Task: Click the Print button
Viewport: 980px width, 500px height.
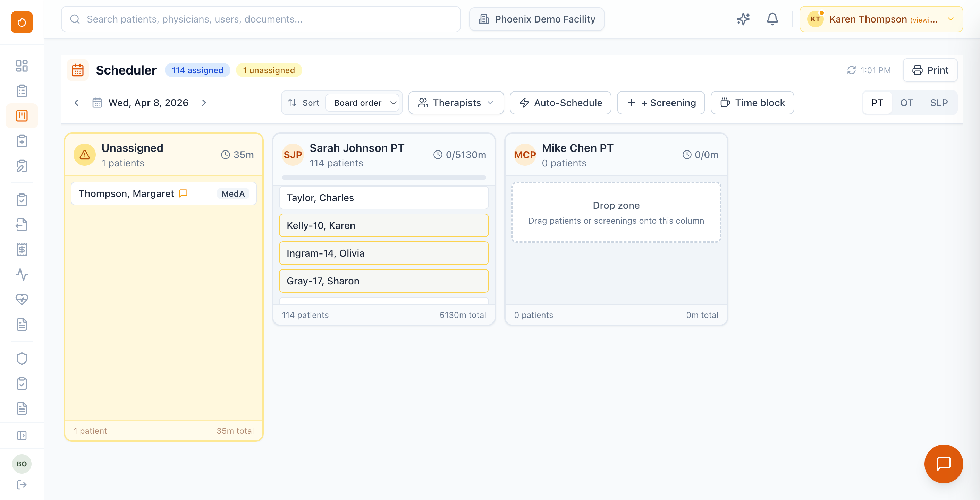Action: tap(930, 70)
